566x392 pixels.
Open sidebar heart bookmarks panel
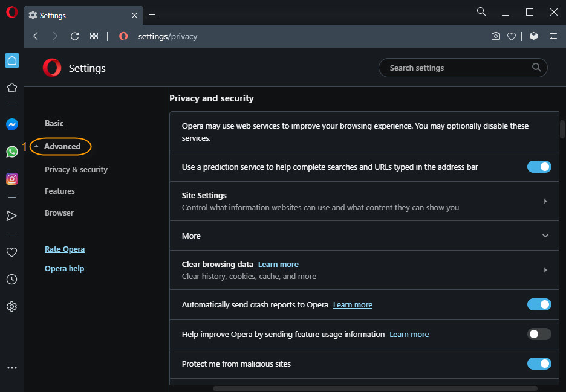click(x=12, y=252)
